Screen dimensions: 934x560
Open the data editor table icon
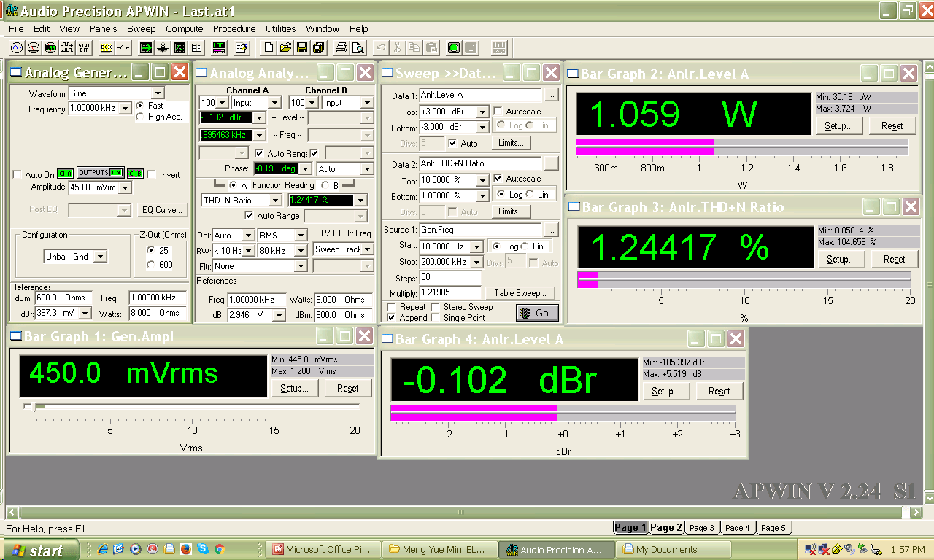tap(196, 47)
